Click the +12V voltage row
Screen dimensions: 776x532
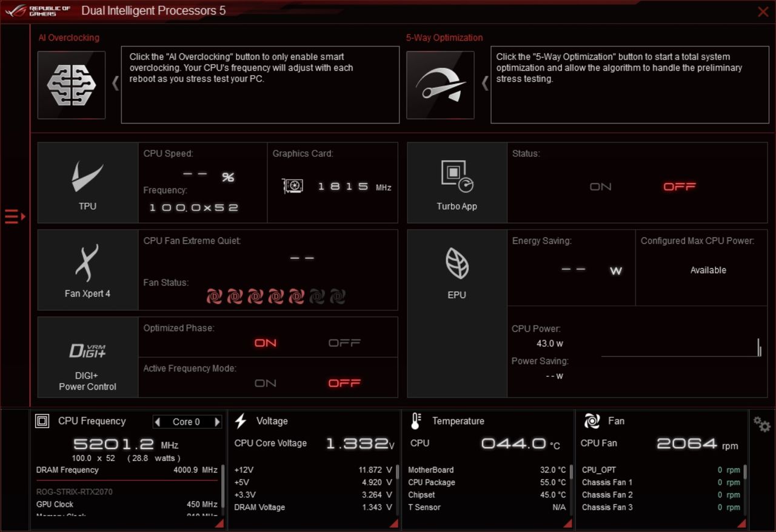[x=313, y=470]
